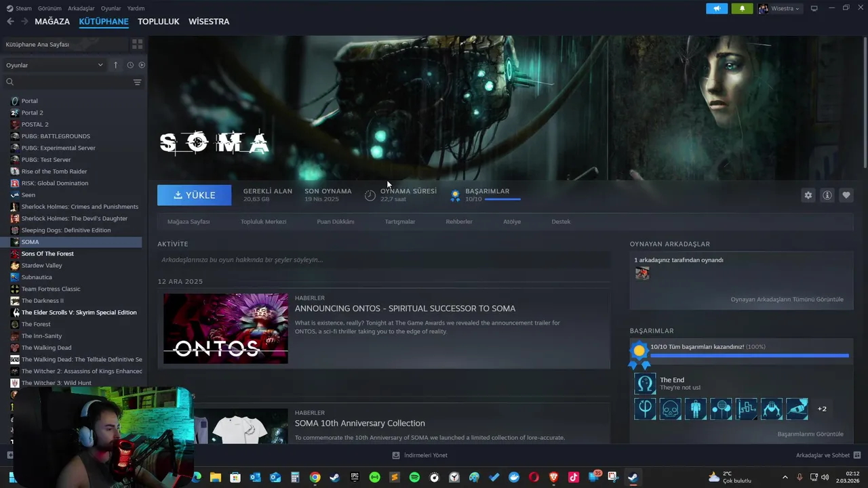868x488 pixels.
Task: Open Destek link
Action: pos(561,222)
